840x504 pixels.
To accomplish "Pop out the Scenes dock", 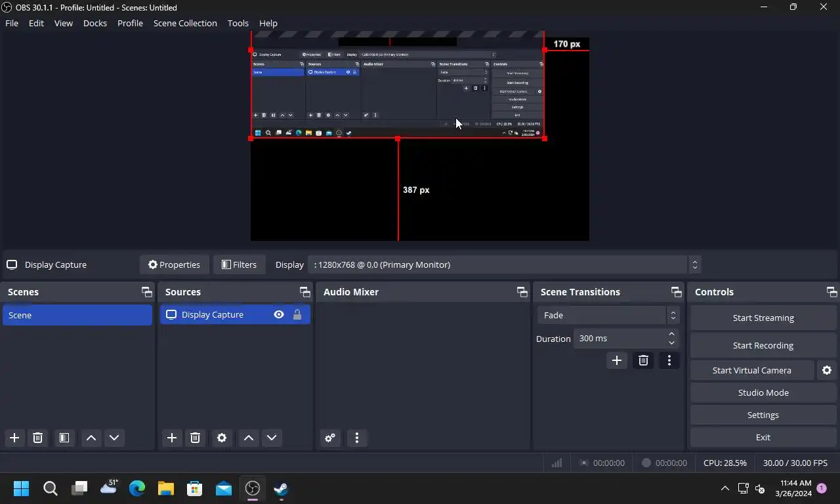I will [x=146, y=292].
